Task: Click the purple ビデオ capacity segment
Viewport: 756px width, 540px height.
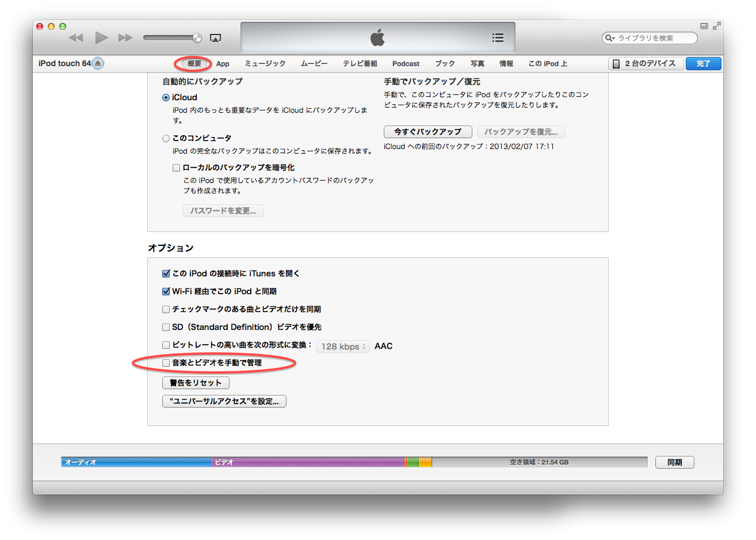Action: click(308, 462)
